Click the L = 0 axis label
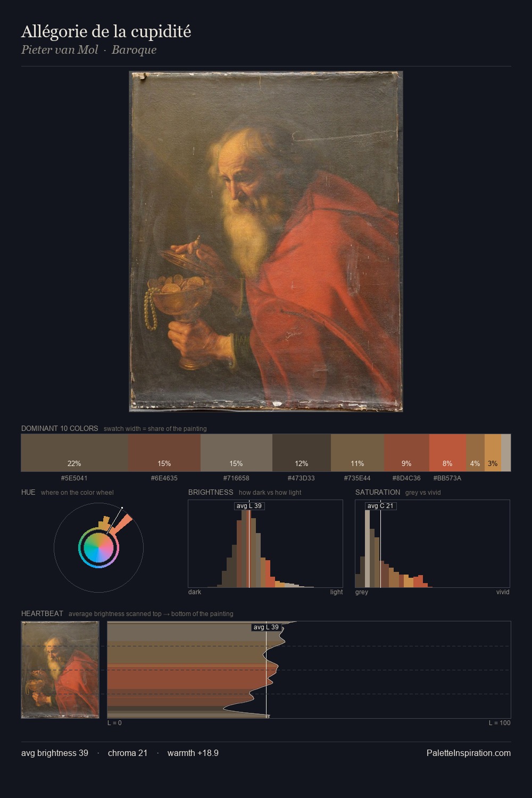This screenshot has height=798, width=532. click(x=114, y=723)
